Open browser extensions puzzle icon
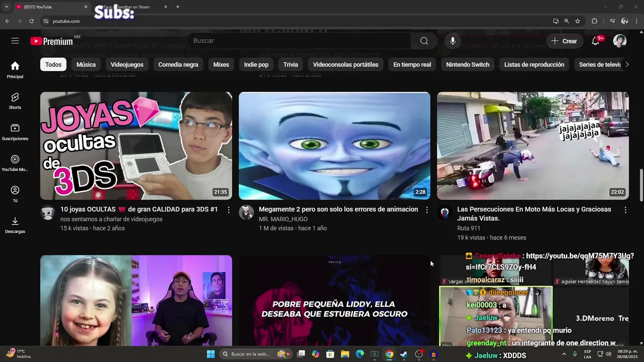The height and width of the screenshot is (362, 644). pos(594,21)
